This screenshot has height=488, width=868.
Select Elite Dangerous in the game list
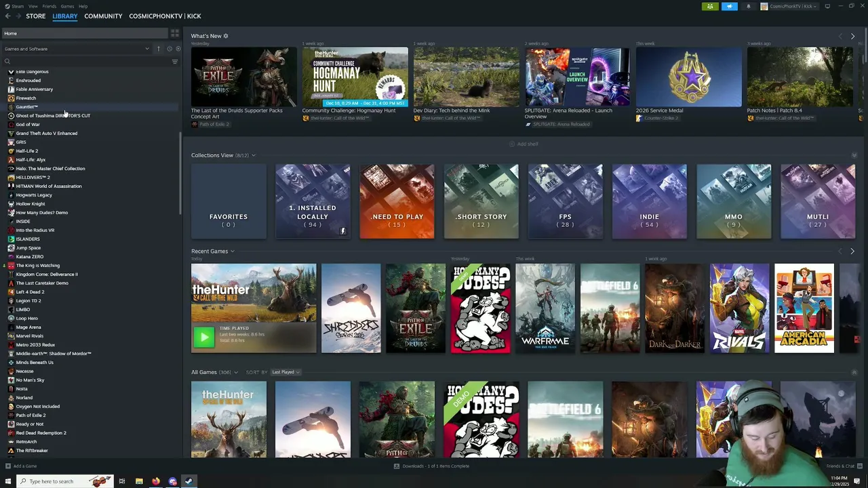(32, 71)
